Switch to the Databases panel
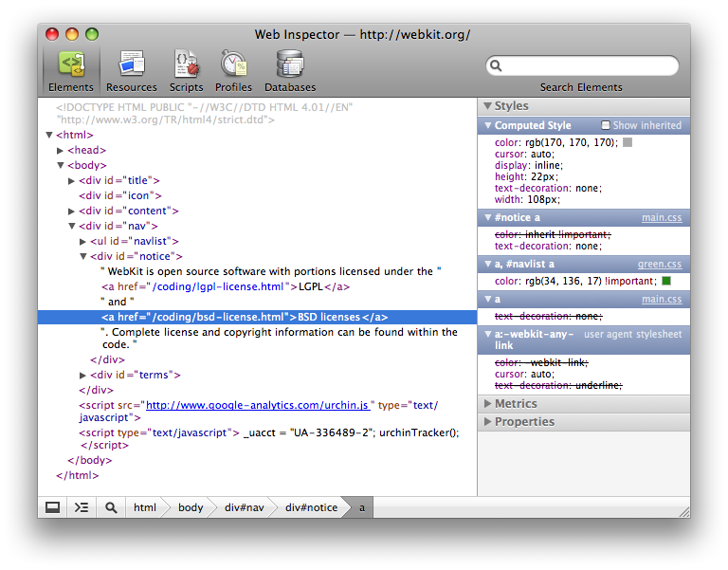This screenshot has height=570, width=728. tap(290, 70)
